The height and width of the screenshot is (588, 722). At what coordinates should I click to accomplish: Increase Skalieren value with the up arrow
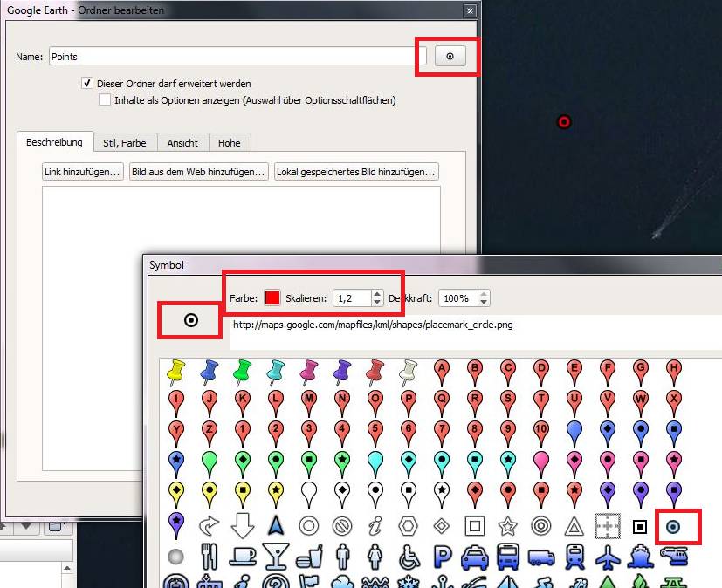377,294
